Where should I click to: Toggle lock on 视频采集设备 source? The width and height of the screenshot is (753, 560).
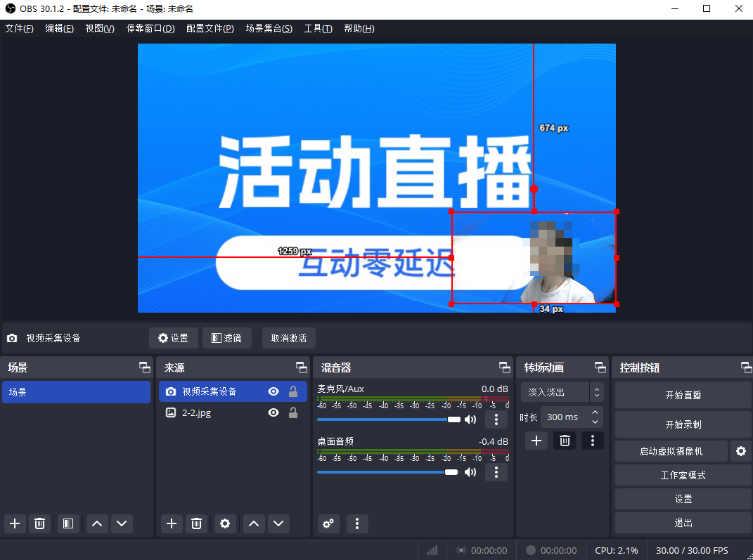click(x=293, y=392)
